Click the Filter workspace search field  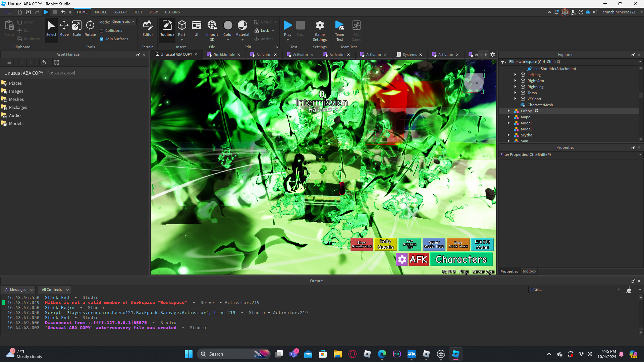(x=570, y=62)
